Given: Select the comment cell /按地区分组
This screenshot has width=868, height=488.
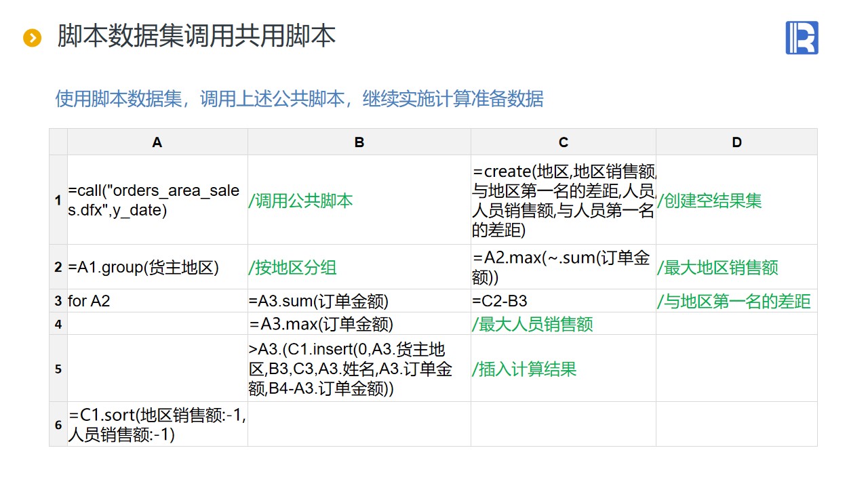Looking at the screenshot, I should (x=359, y=267).
